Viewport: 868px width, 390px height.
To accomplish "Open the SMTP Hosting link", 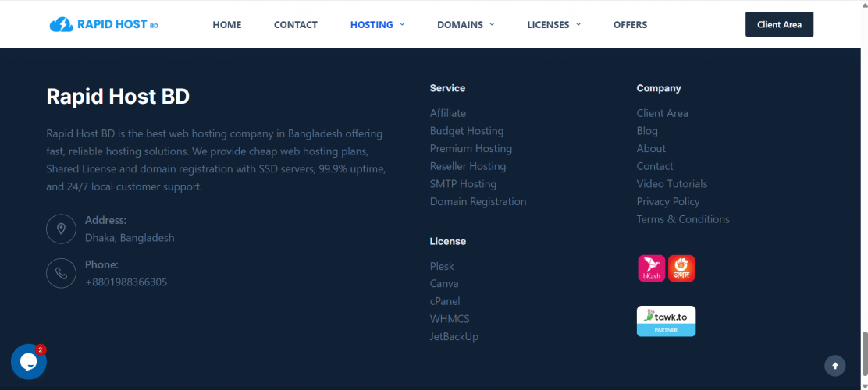I will (464, 183).
